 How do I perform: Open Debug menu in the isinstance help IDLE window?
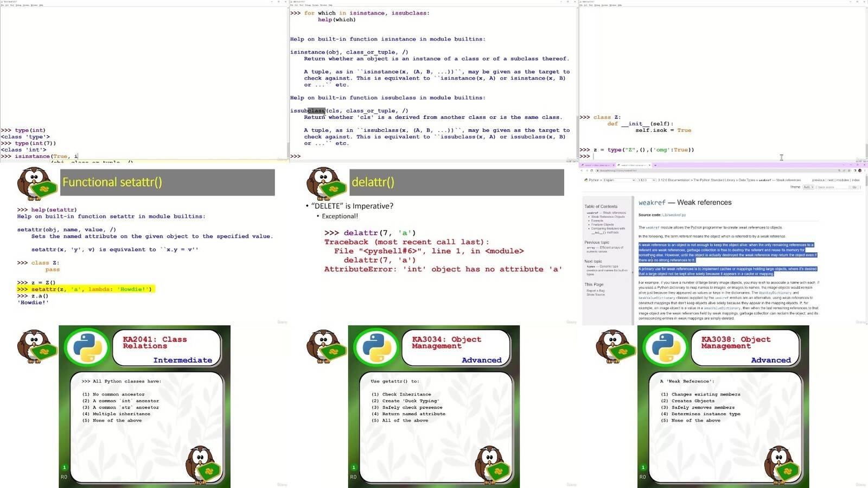click(309, 5)
